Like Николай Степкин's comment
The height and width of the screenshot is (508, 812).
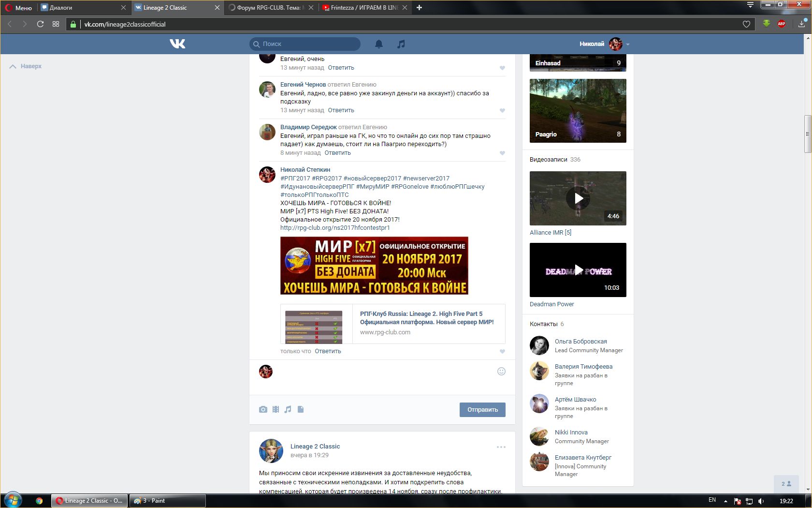click(502, 351)
